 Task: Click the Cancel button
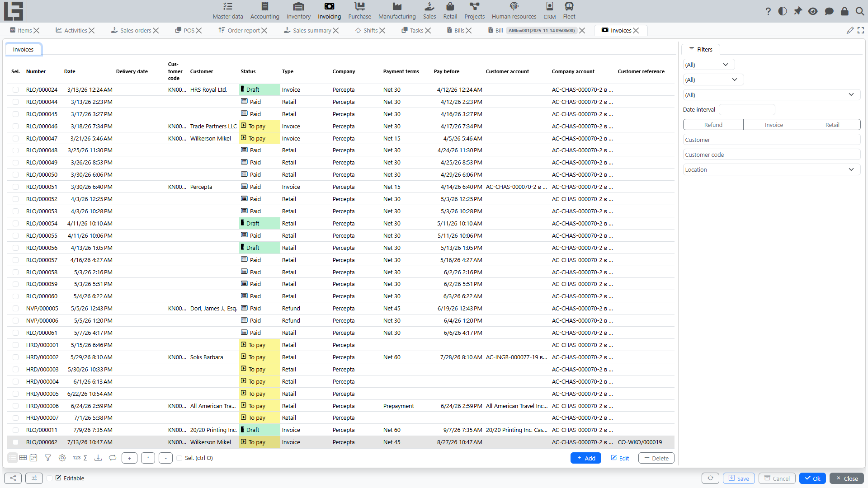tap(777, 478)
